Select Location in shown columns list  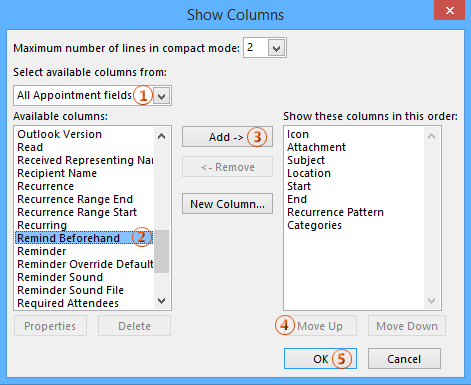pos(309,173)
